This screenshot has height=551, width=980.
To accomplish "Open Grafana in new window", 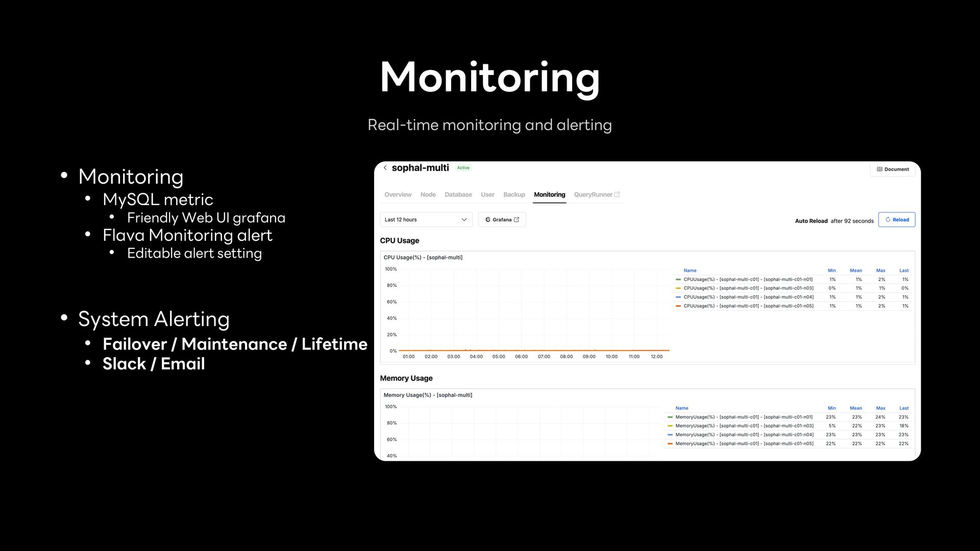I will tap(502, 220).
